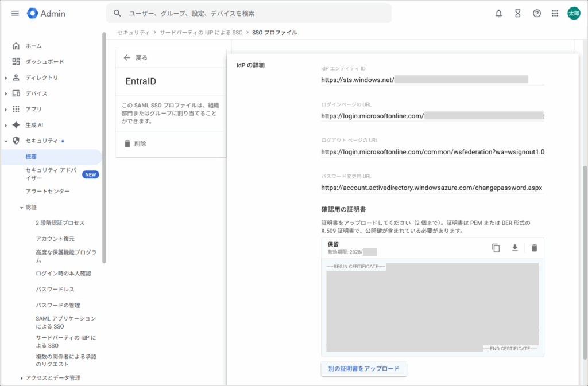Open the ダッシュボード sidebar item

pos(44,61)
